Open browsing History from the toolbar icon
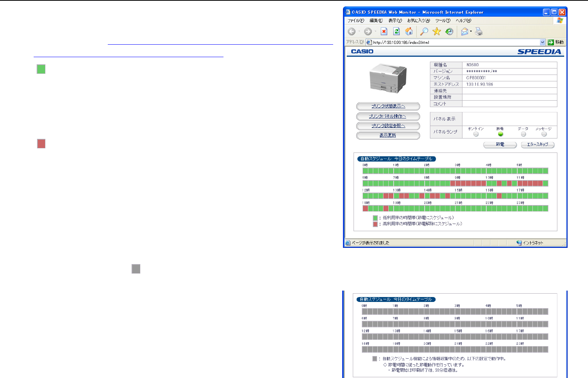This screenshot has height=378, width=588. click(449, 31)
